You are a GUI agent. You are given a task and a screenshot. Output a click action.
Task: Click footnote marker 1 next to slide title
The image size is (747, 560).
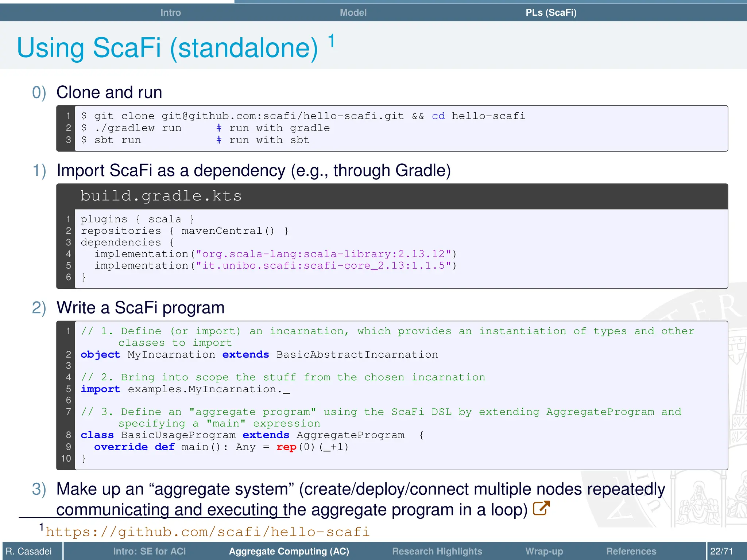coord(331,40)
